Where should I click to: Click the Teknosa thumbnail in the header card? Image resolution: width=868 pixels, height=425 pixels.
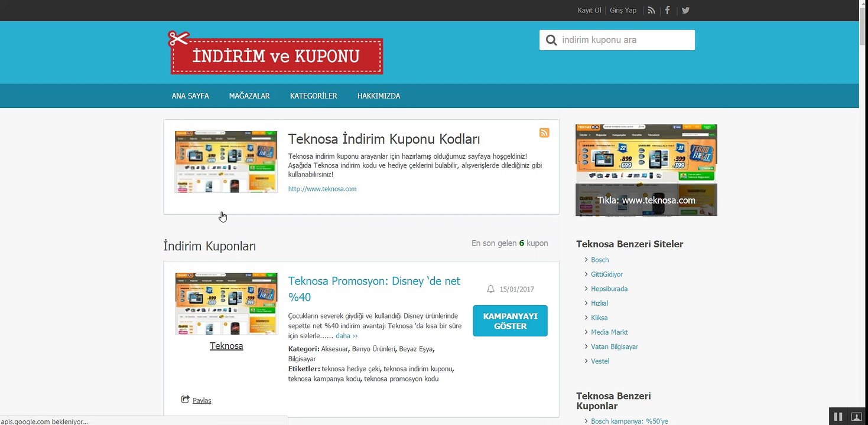[226, 162]
